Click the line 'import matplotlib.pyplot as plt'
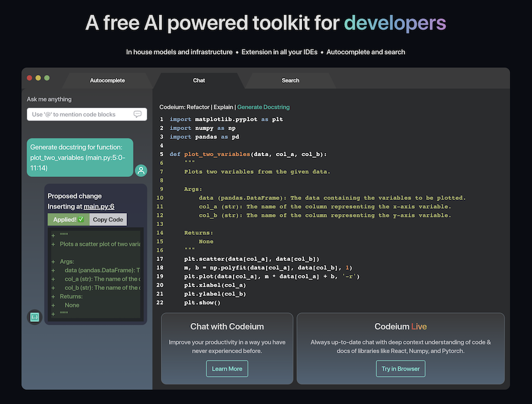Image resolution: width=532 pixels, height=404 pixels. [x=226, y=119]
